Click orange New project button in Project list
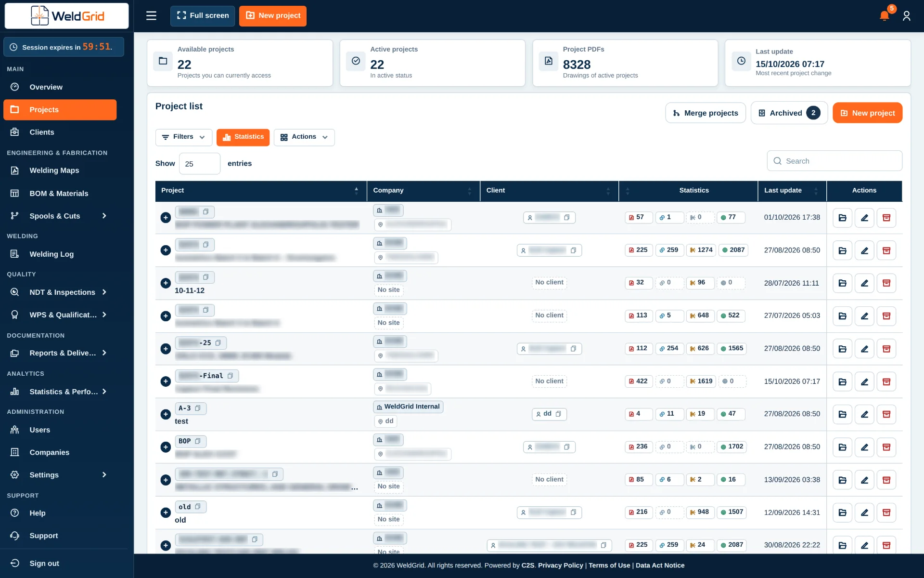The width and height of the screenshot is (924, 578). (x=867, y=113)
